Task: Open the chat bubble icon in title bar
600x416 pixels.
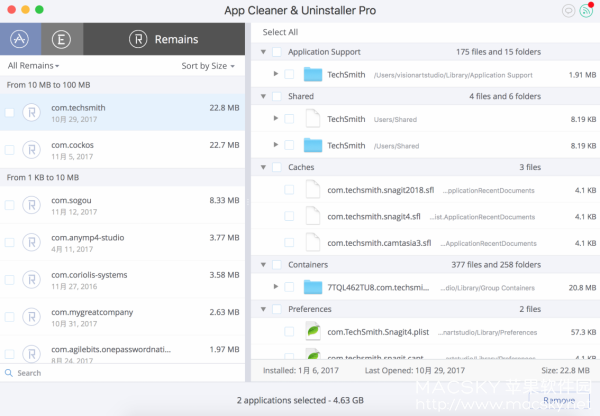Action: coord(568,10)
